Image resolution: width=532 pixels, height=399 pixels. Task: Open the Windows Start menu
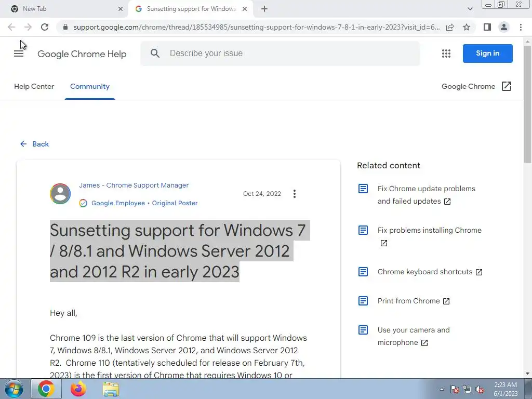(x=14, y=389)
